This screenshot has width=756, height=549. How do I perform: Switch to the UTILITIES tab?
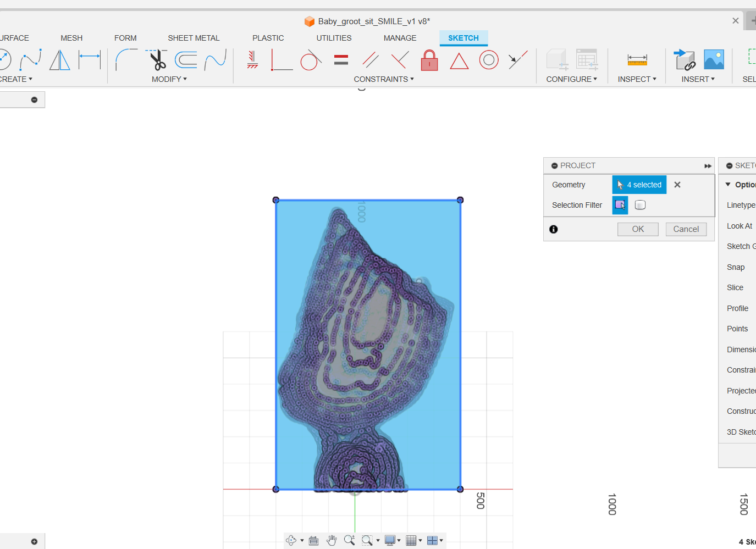click(334, 38)
